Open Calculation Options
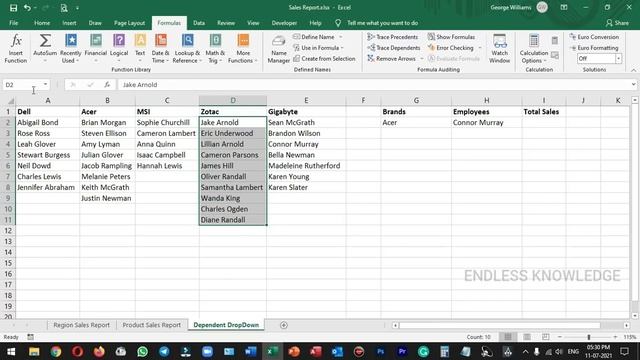Screen dimensions: 640x360 click(533, 48)
